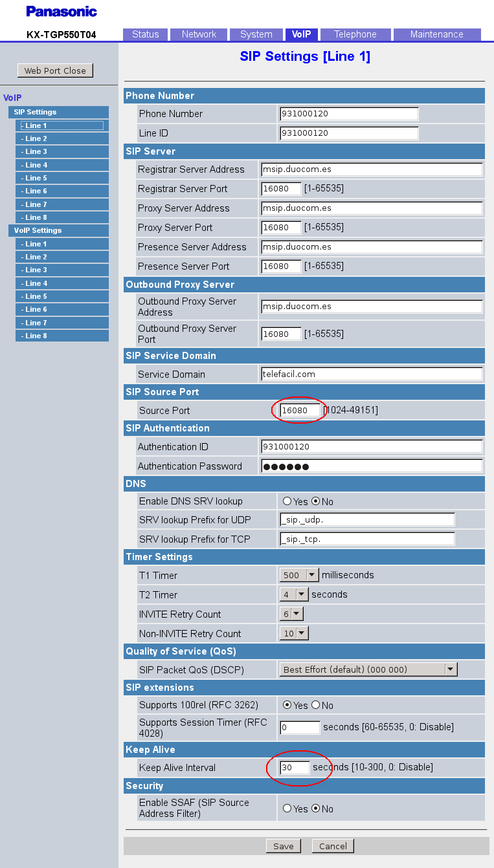Expand the T2 Timer seconds dropdown
Viewport: 494px width, 868px height.
294,594
